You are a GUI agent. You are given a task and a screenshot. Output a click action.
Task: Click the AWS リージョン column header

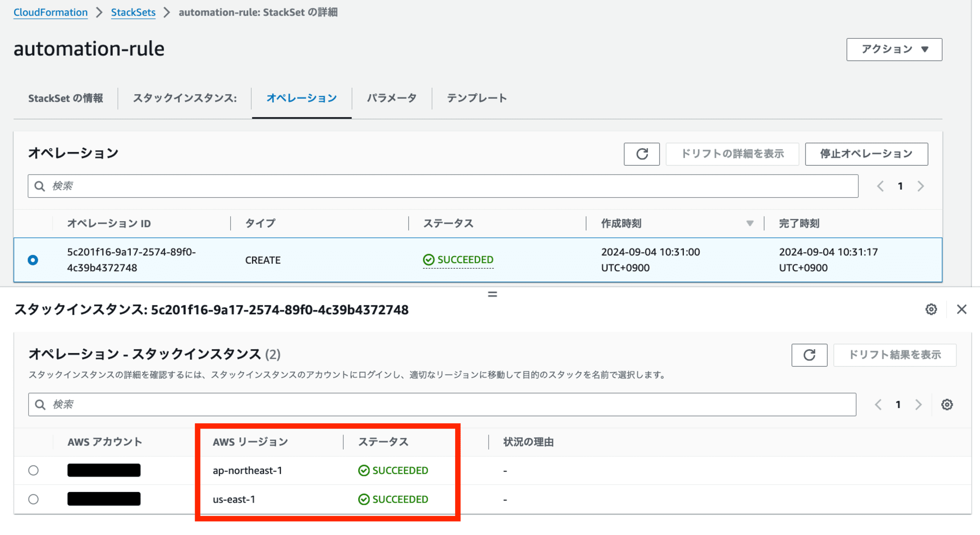click(x=250, y=442)
